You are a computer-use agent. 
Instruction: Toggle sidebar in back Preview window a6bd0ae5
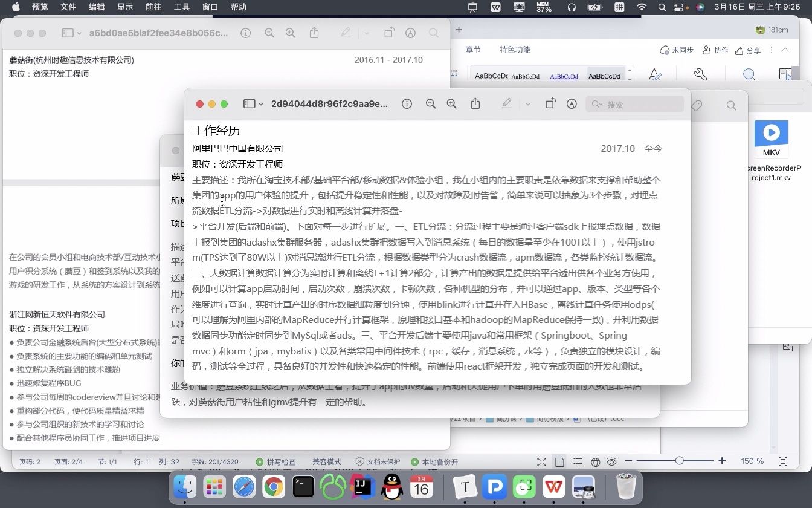[67, 33]
